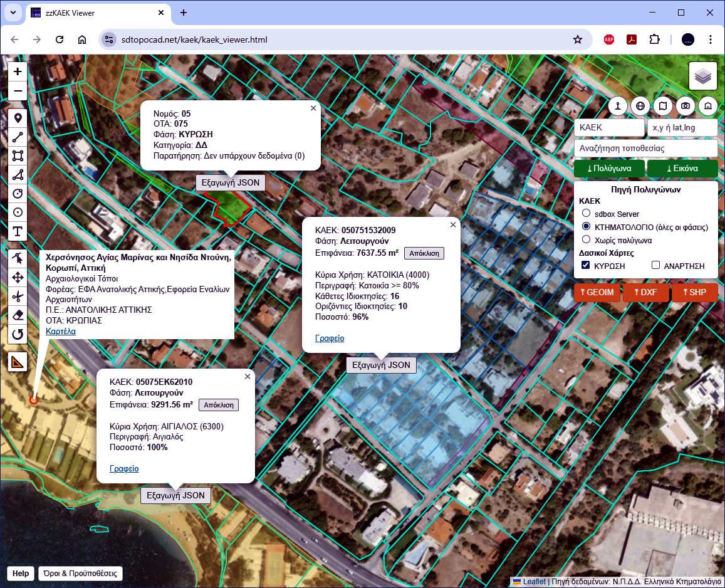Click the SHP export button
This screenshot has width=725, height=588.
[x=694, y=292]
